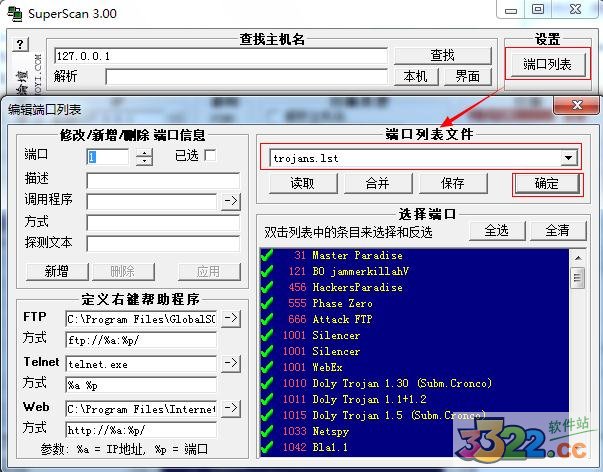Open the trojans.lst port list dropdown
This screenshot has width=603, height=472.
pyautogui.click(x=568, y=158)
